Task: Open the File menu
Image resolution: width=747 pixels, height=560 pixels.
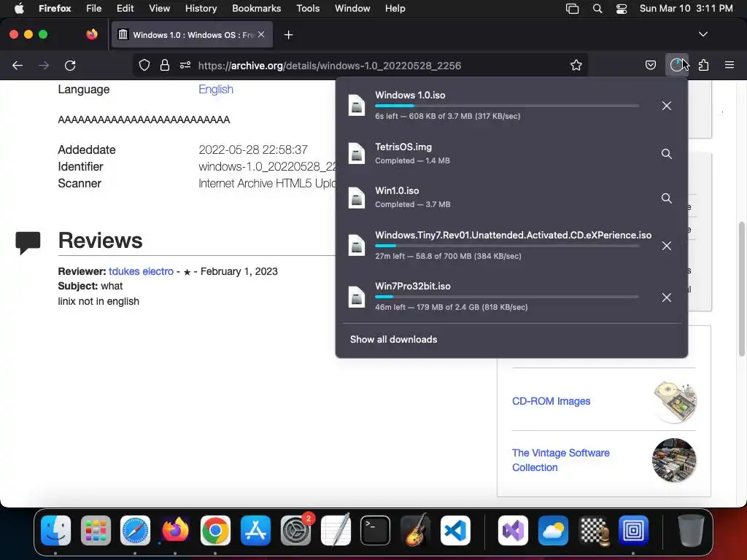Action: pyautogui.click(x=94, y=9)
